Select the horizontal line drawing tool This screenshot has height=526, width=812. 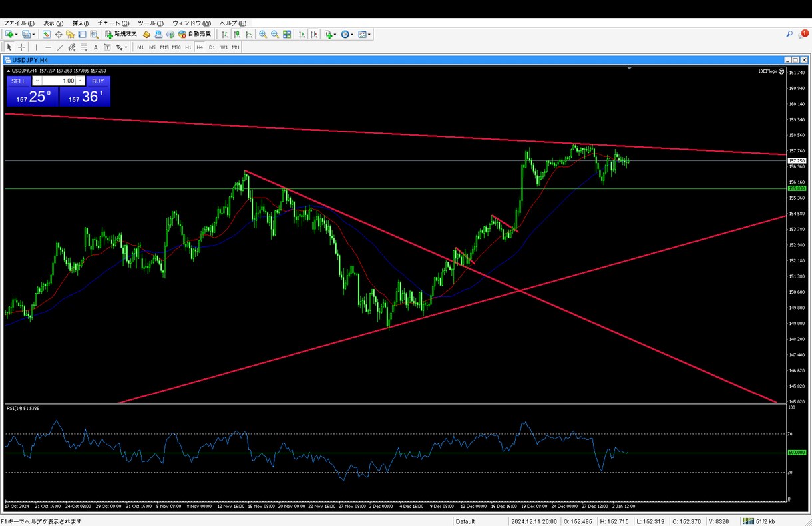(x=48, y=47)
